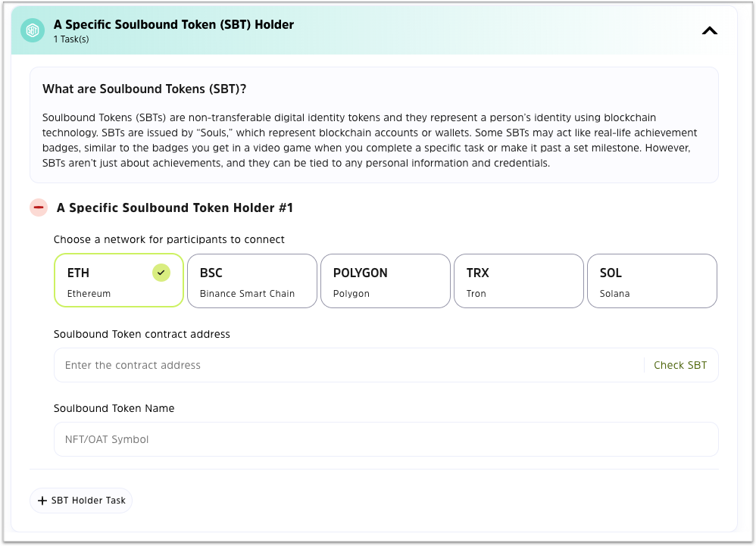This screenshot has width=756, height=546.
Task: Click the What are Soulbound Tokens heading
Action: click(x=144, y=89)
